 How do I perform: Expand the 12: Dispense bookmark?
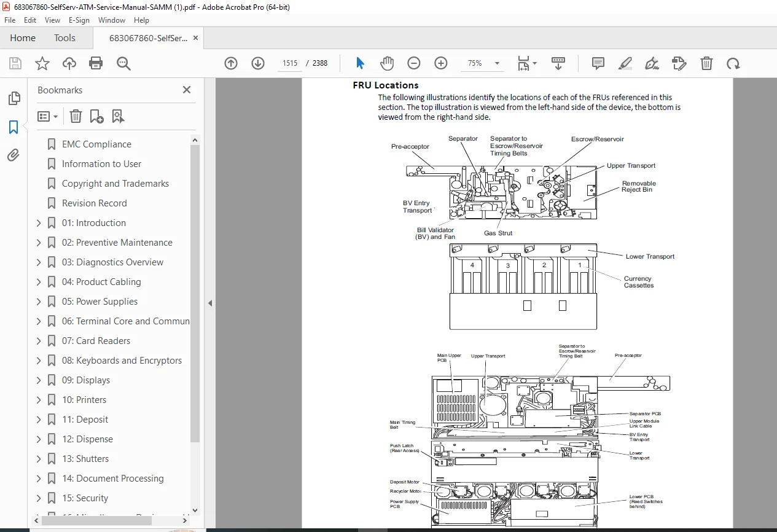[39, 439]
